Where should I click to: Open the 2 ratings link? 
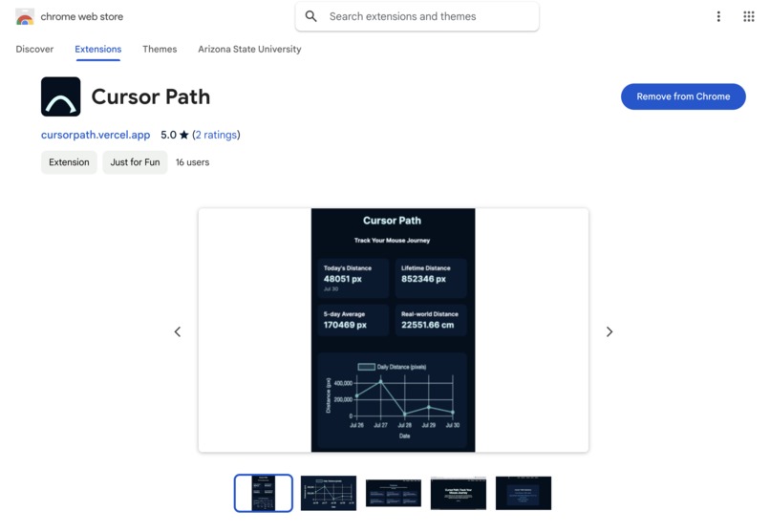216,135
